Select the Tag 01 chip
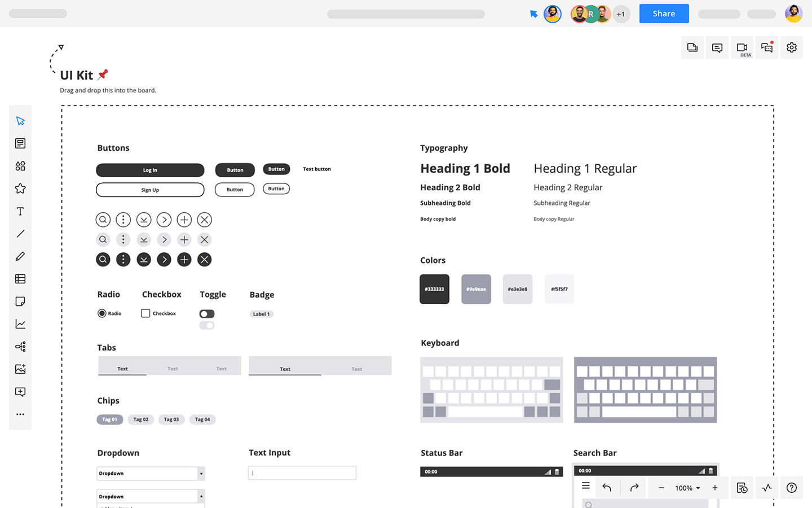 click(110, 419)
